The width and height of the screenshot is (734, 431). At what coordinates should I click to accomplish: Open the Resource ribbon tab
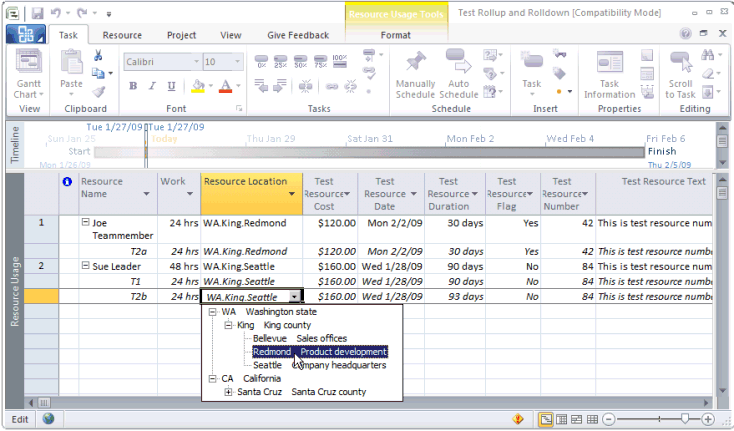(x=122, y=35)
